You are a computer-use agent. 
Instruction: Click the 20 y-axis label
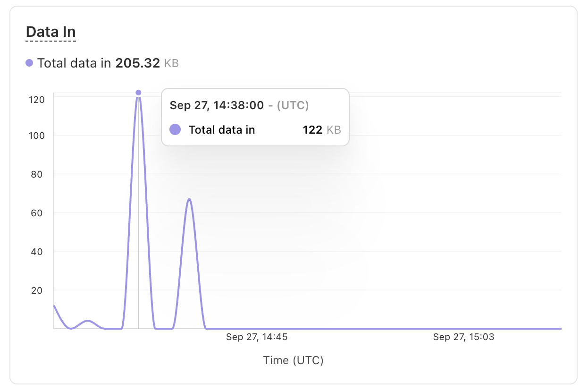(x=38, y=290)
